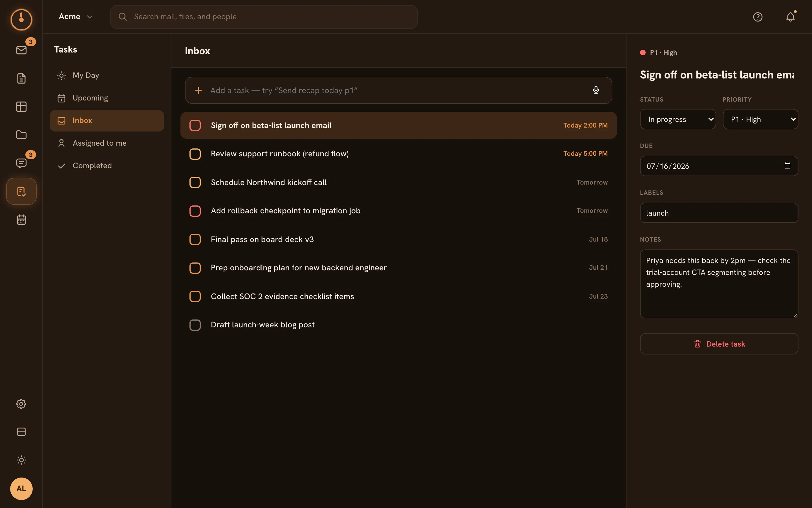Check off Add rollback checkpoint task
This screenshot has width=812, height=508.
(x=195, y=211)
